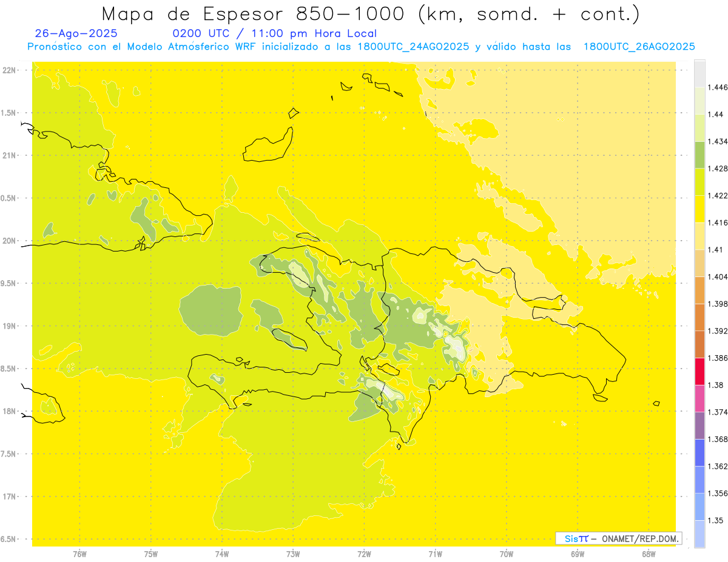Click the latitude label '21N'
This screenshot has width=728, height=562.
9,155
